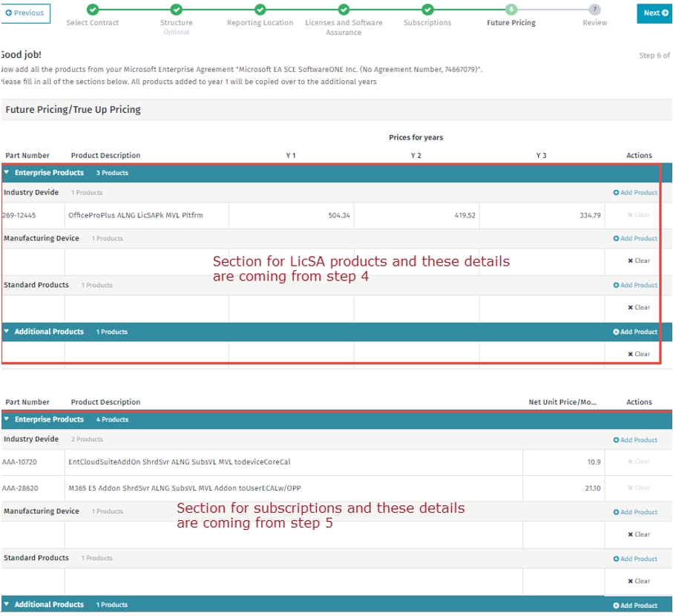Add Product to Manufacturing Device in subscriptions table
The height and width of the screenshot is (616, 673).
(x=635, y=512)
